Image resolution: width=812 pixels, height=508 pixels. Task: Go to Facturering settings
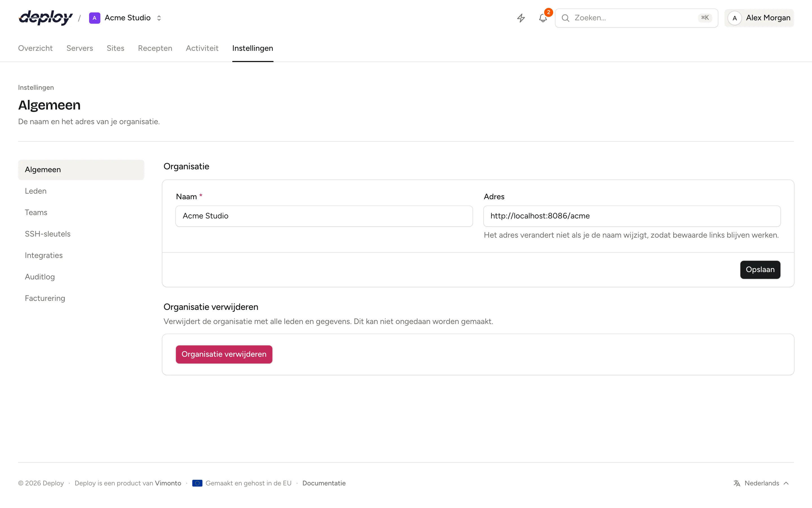click(x=81, y=298)
